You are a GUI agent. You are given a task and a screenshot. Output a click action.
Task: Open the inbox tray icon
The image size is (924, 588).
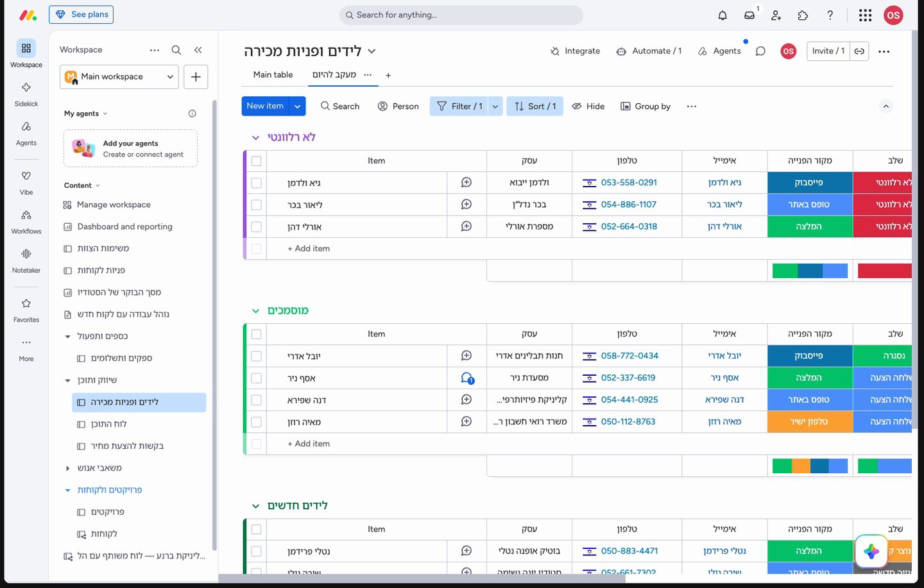coord(749,15)
